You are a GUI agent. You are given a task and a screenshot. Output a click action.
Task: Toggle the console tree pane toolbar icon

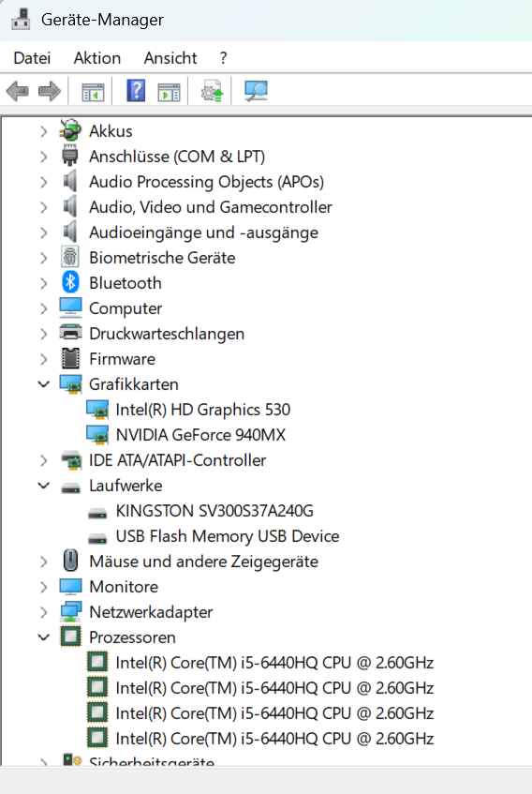pos(93,92)
